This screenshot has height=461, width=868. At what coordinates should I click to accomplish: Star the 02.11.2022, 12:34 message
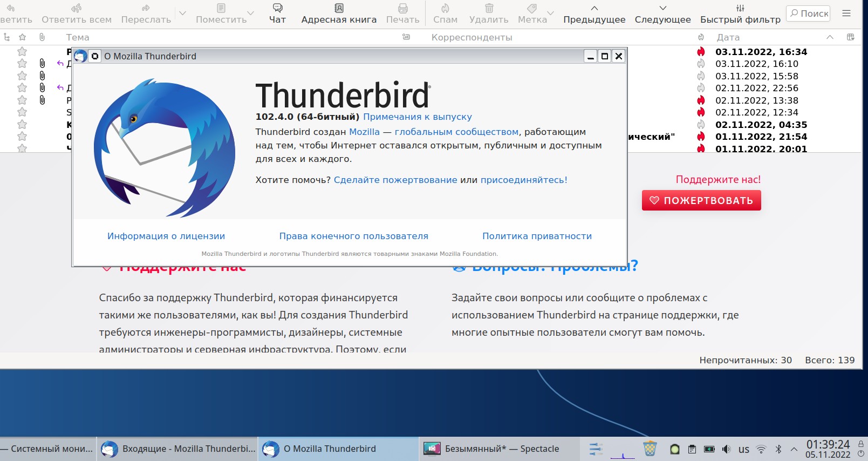click(22, 112)
